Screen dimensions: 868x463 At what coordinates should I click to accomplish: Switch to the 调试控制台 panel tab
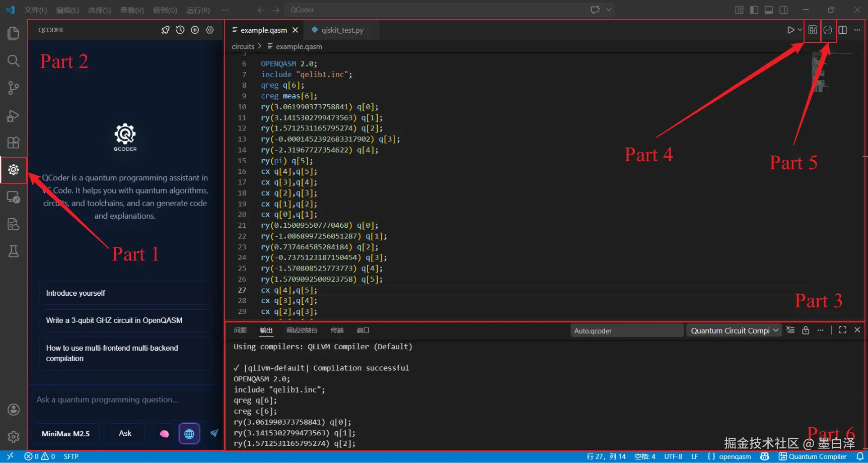coord(302,330)
